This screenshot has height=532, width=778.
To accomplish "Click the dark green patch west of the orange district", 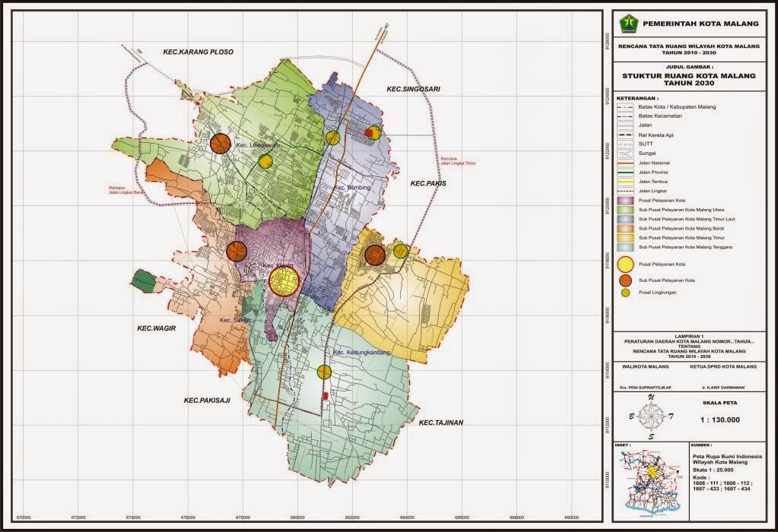I will (144, 281).
